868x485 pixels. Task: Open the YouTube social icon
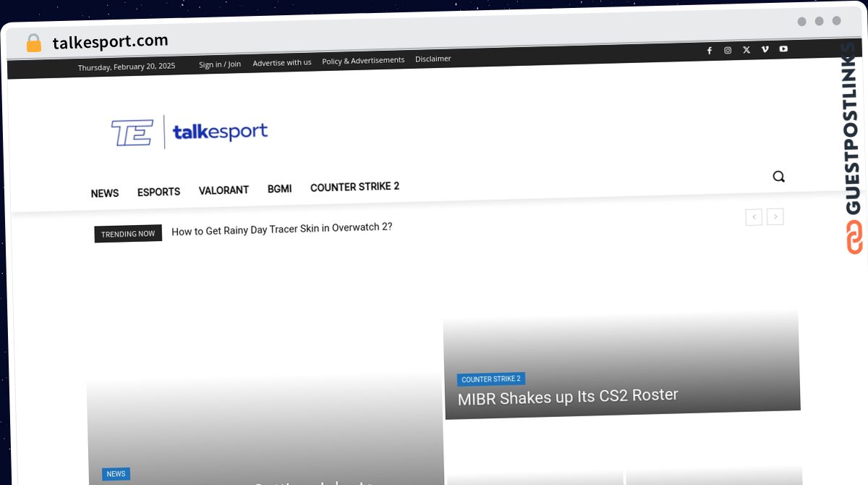click(x=783, y=49)
